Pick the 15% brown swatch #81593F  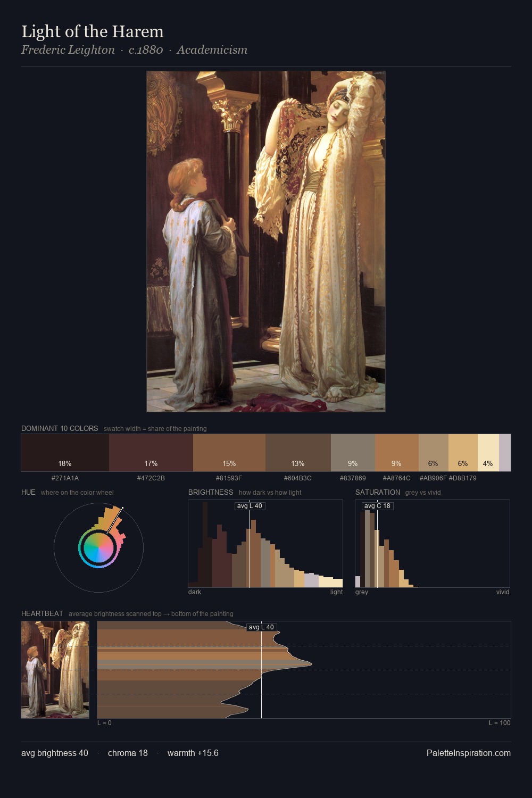click(229, 453)
